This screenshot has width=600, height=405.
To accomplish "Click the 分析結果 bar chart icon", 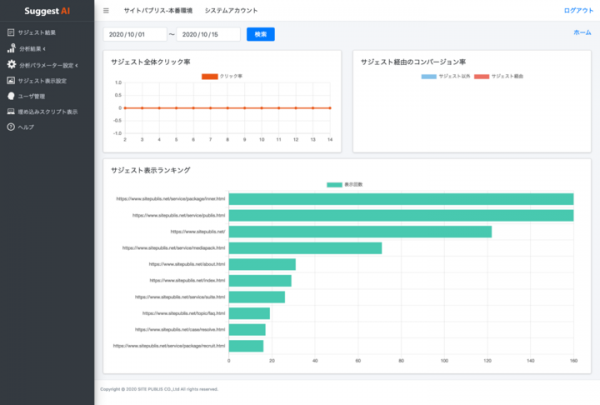I will 11,48.
